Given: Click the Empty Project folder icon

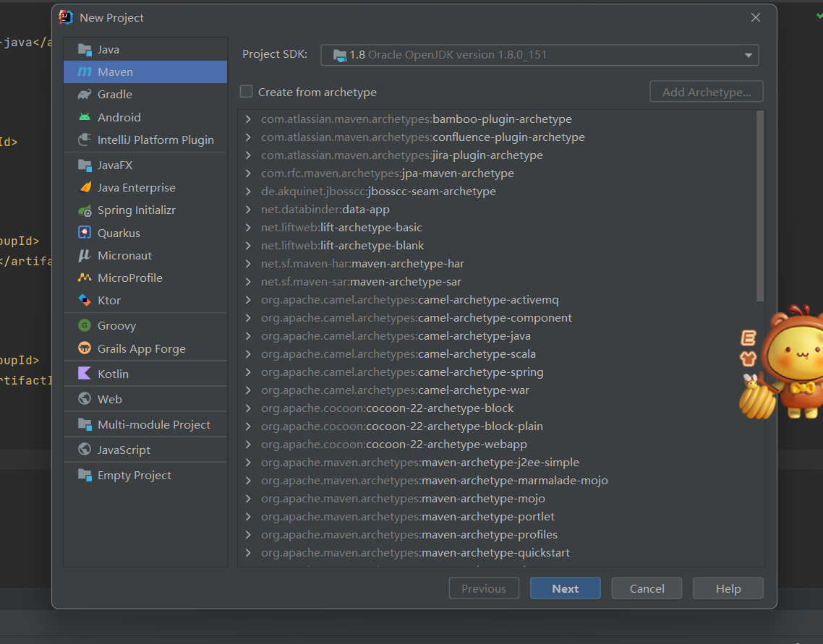Looking at the screenshot, I should point(85,475).
